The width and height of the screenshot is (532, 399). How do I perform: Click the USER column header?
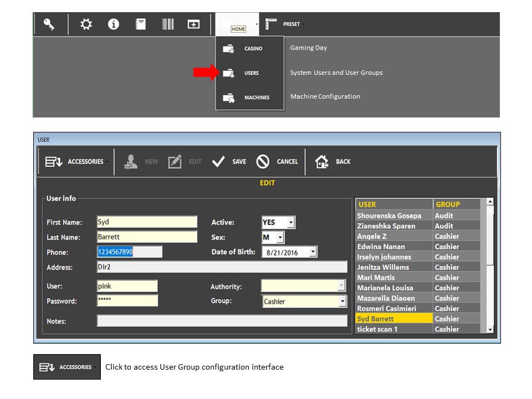[x=394, y=204]
